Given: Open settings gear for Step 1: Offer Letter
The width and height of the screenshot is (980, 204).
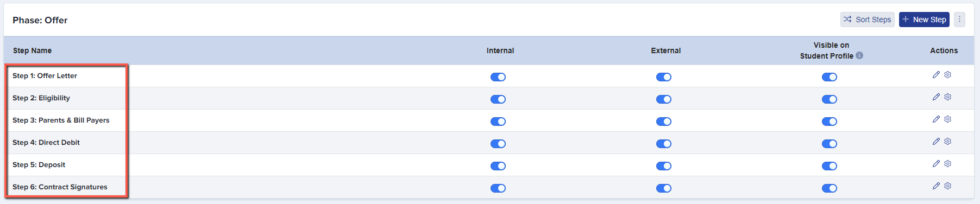Looking at the screenshot, I should pyautogui.click(x=948, y=75).
